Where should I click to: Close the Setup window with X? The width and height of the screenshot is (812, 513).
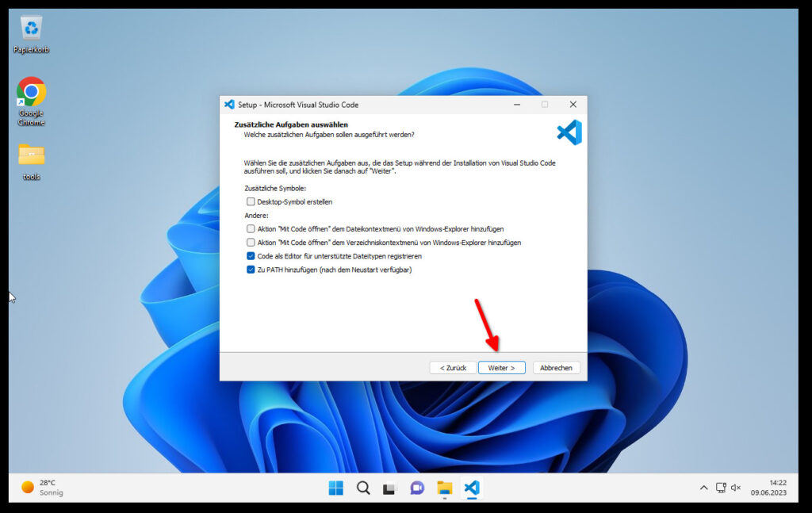point(573,105)
